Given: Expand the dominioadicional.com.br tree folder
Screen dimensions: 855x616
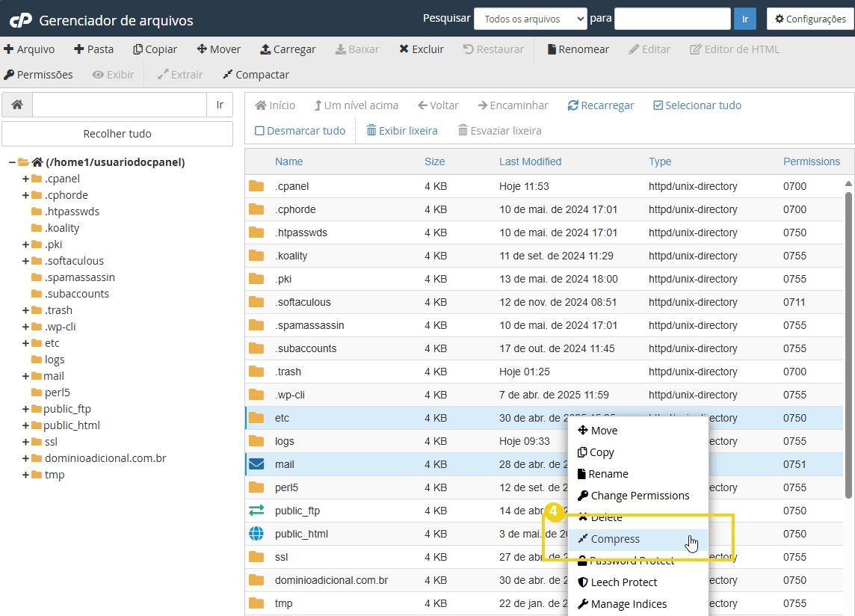Looking at the screenshot, I should (25, 458).
